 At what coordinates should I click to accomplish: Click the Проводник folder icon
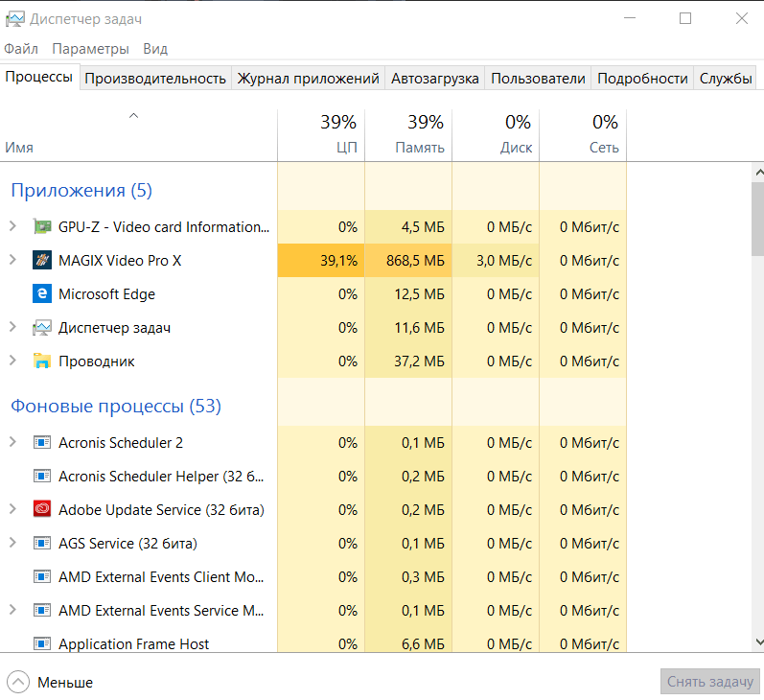(42, 362)
